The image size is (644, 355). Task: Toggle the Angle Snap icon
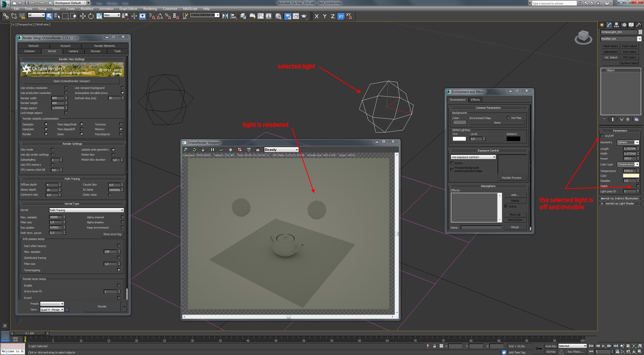click(160, 16)
